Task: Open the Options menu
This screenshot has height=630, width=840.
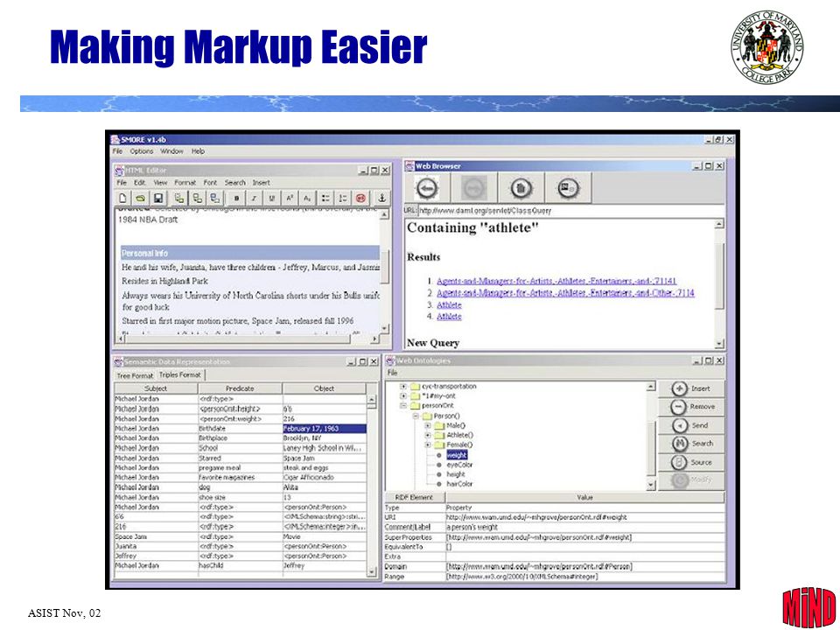Action: pyautogui.click(x=142, y=151)
